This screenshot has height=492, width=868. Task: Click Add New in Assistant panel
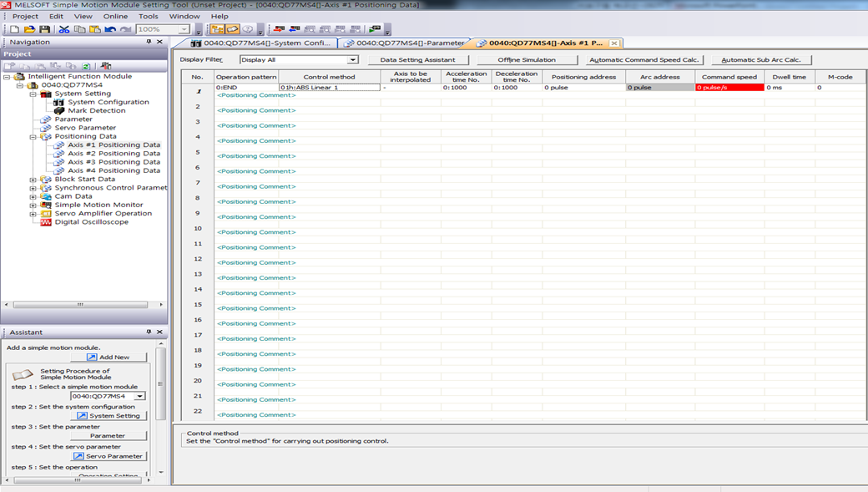click(x=108, y=358)
